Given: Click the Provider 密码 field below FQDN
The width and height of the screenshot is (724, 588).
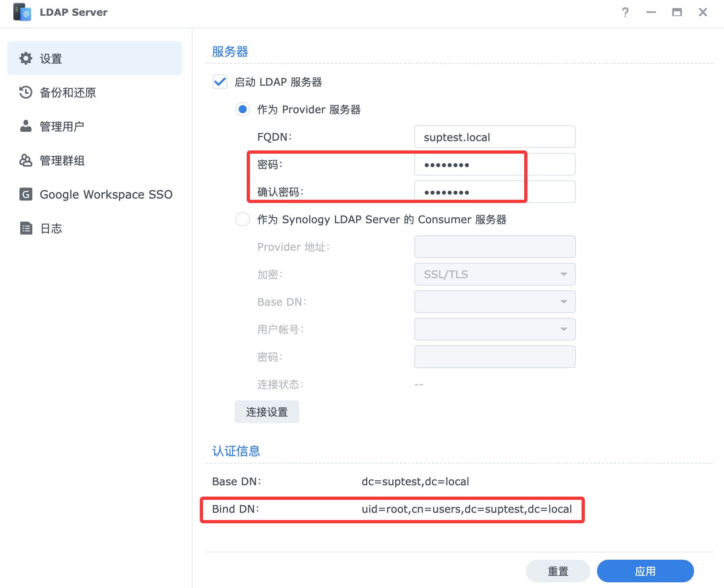Looking at the screenshot, I should click(x=495, y=164).
